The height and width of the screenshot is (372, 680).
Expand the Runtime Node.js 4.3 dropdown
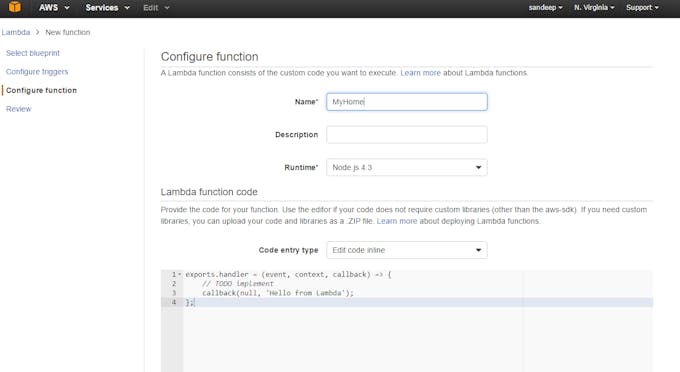coord(407,167)
